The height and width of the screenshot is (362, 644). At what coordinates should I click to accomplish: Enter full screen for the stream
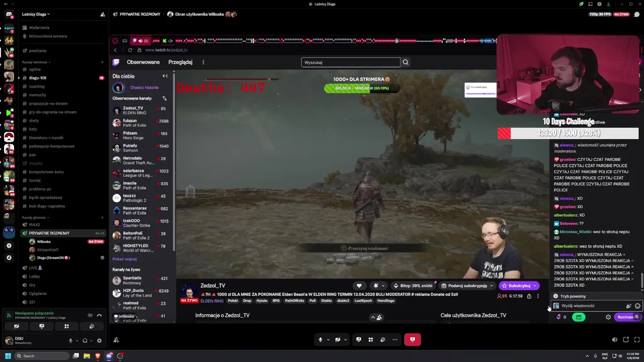click(x=636, y=340)
